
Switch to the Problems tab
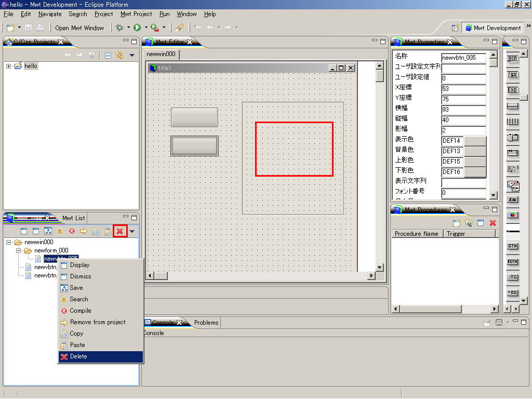click(x=206, y=323)
